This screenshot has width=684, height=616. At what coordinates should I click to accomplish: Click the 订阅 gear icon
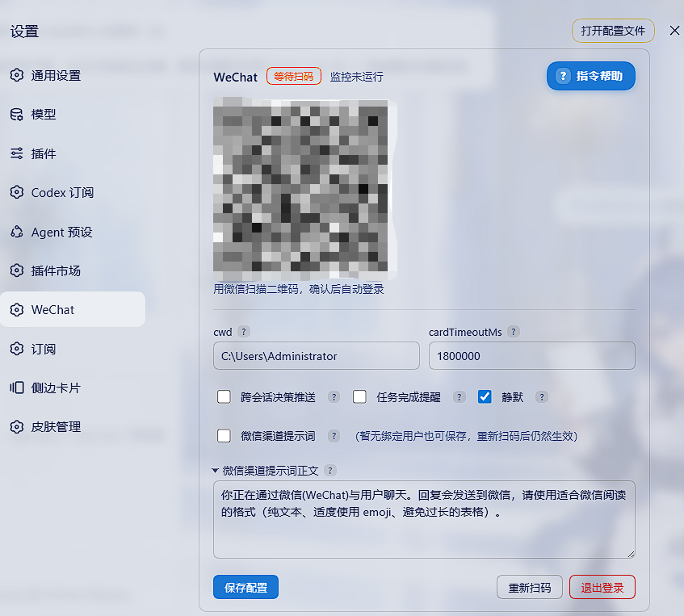click(17, 349)
